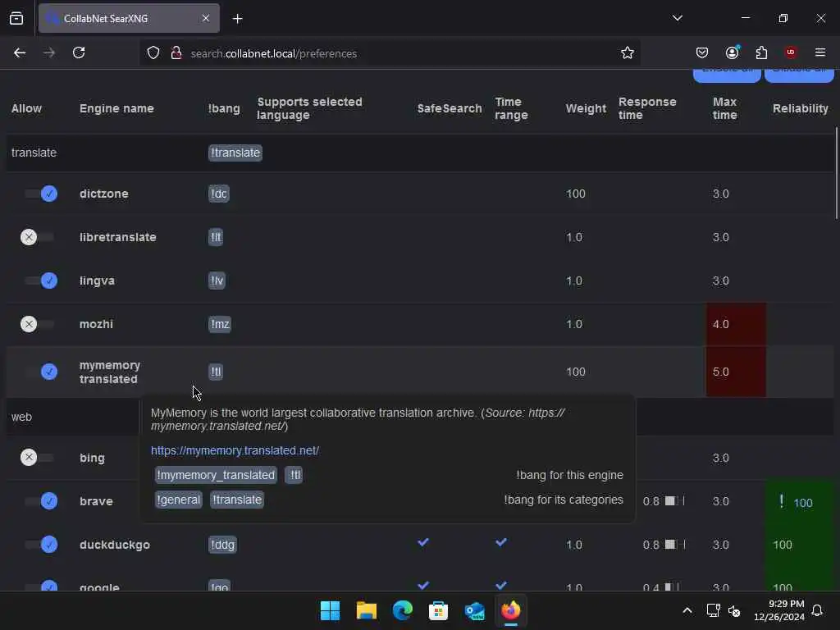The image size is (840, 630).
Task: Enable the libretranslate engine toggle
Action: point(36,237)
